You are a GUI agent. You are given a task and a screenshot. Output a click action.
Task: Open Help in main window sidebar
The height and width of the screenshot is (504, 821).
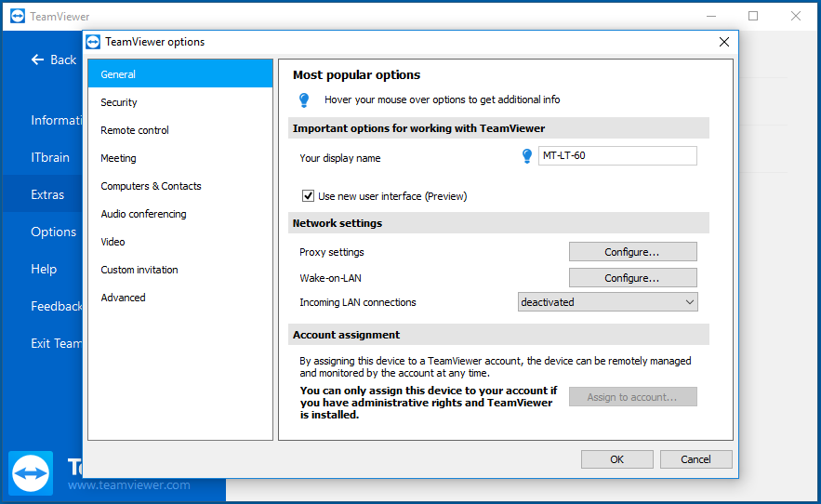pos(44,269)
